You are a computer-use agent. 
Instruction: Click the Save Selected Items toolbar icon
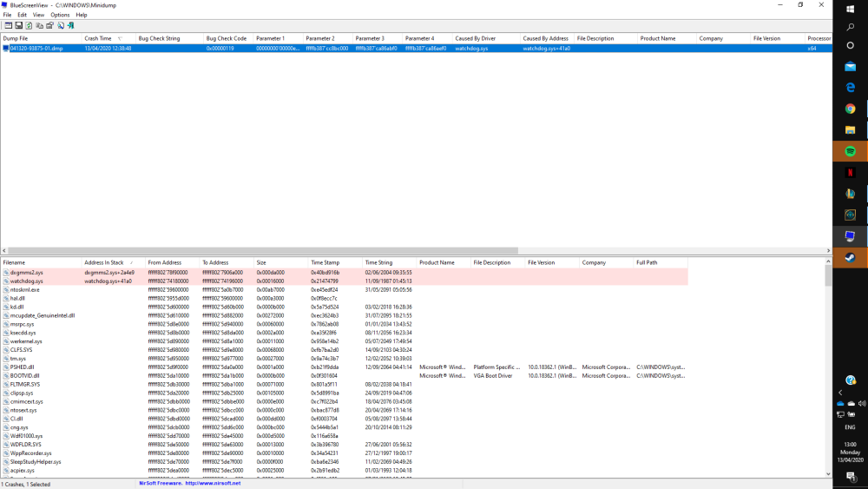18,25
